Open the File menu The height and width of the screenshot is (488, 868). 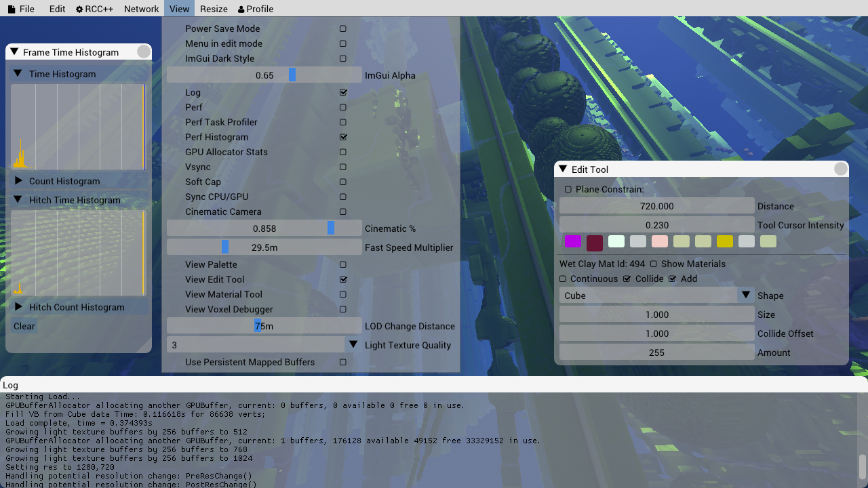point(21,9)
